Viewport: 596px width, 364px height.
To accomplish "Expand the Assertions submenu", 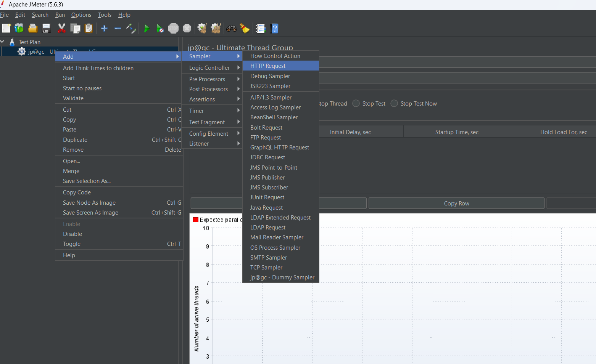I will coord(212,99).
